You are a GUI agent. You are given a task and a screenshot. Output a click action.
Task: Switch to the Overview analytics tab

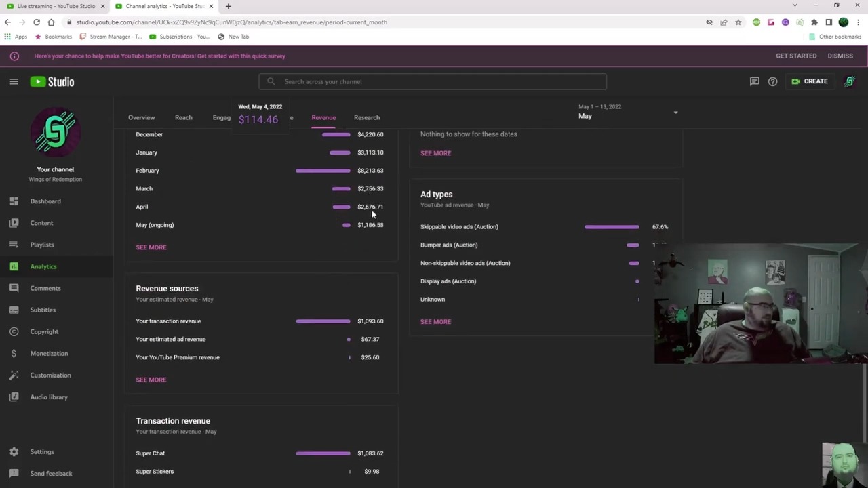click(141, 117)
